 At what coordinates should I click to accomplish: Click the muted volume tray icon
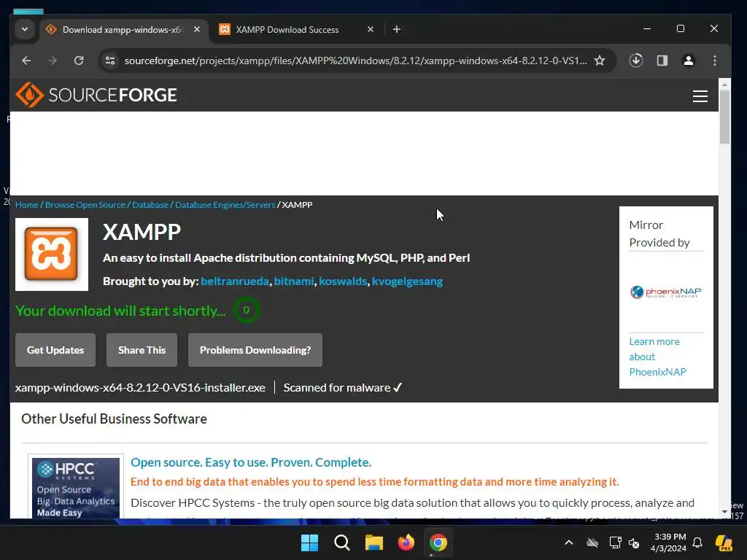[x=634, y=542]
